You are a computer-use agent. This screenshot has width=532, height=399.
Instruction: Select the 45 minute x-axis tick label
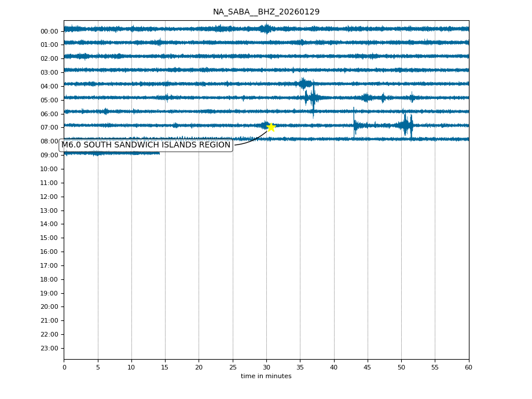[368, 367]
